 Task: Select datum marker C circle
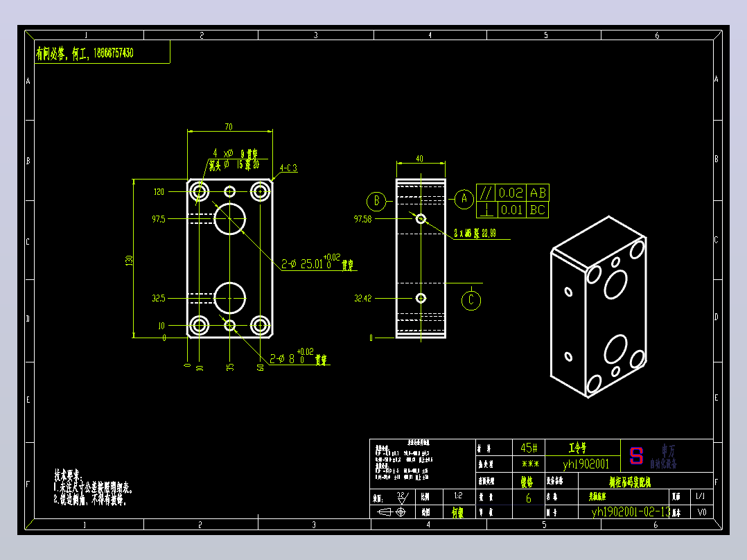point(471,300)
